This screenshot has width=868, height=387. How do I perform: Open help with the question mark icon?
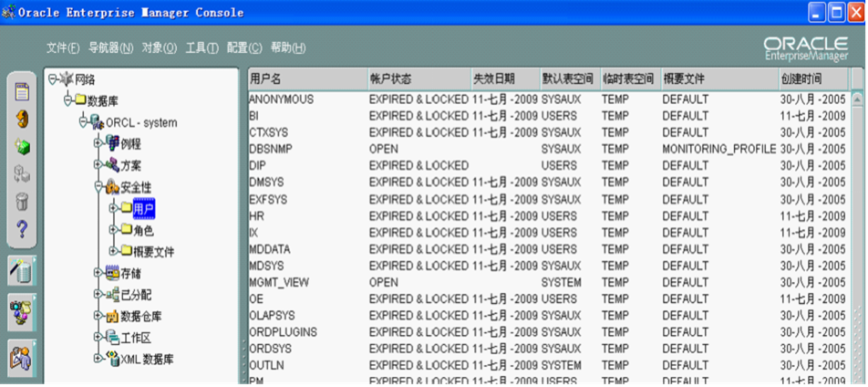point(22,228)
